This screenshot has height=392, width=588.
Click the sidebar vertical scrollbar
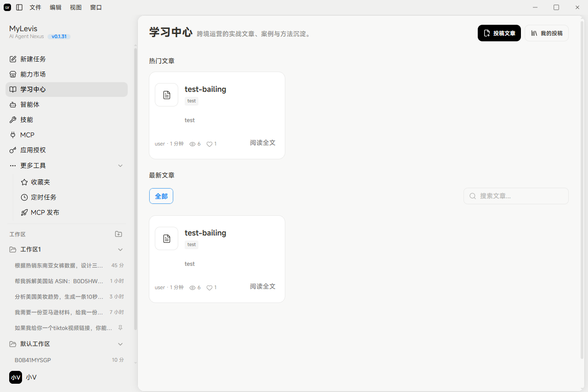(136, 188)
